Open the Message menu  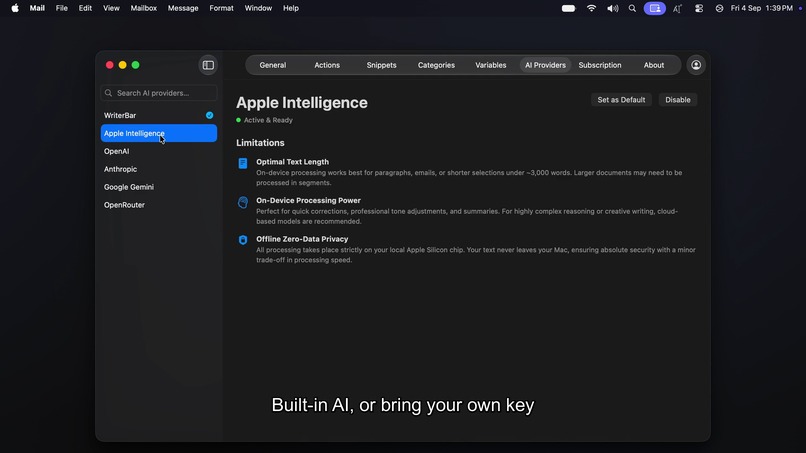click(x=183, y=8)
